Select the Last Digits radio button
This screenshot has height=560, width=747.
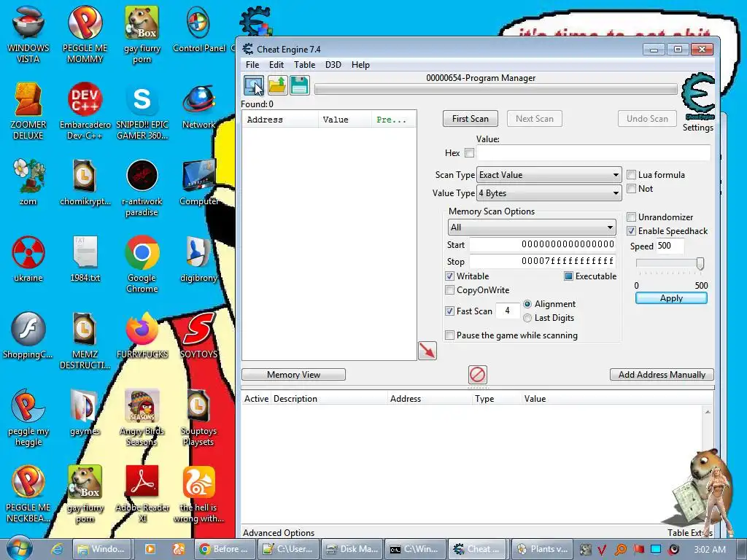click(x=527, y=318)
